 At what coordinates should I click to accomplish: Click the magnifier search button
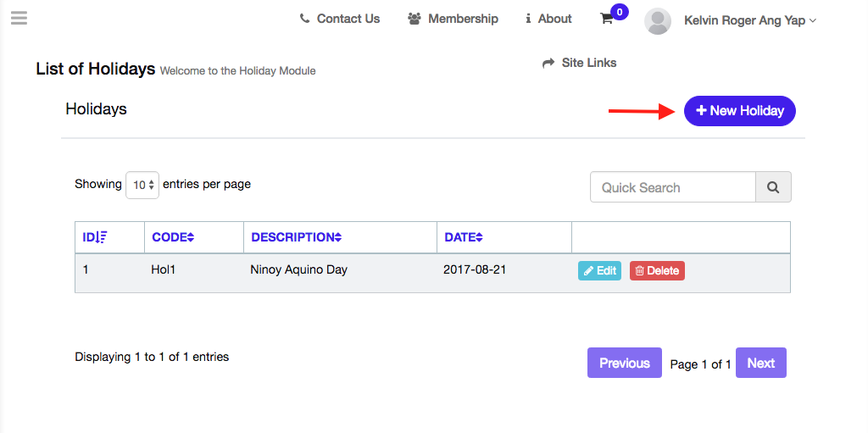pos(773,187)
